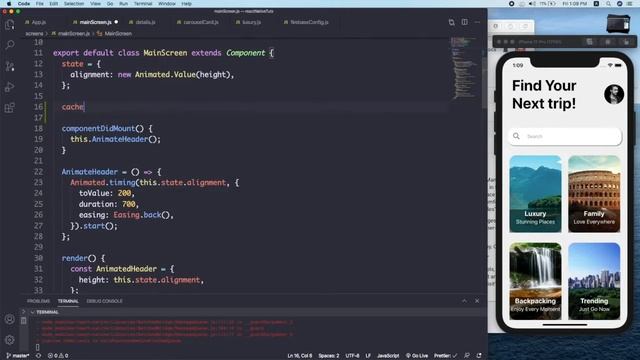Switch to the DEBUG CONSOLE panel tab
The width and height of the screenshot is (640, 360).
[104, 301]
